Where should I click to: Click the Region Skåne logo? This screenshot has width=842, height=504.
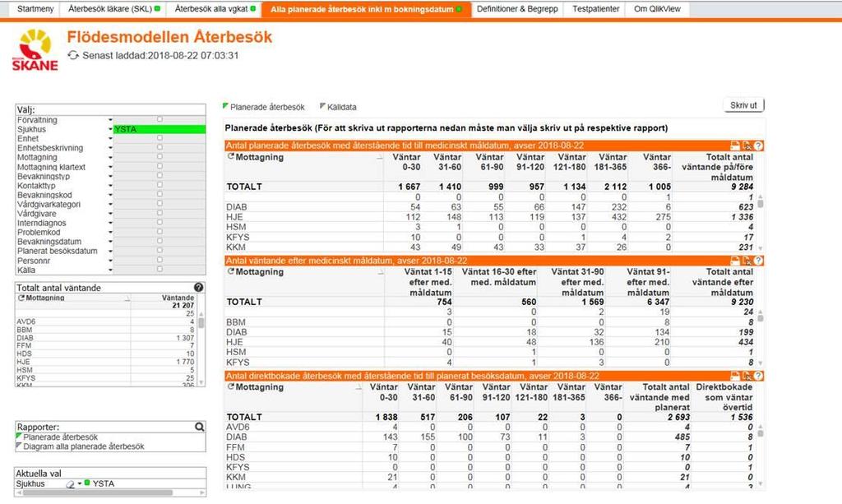(35, 50)
